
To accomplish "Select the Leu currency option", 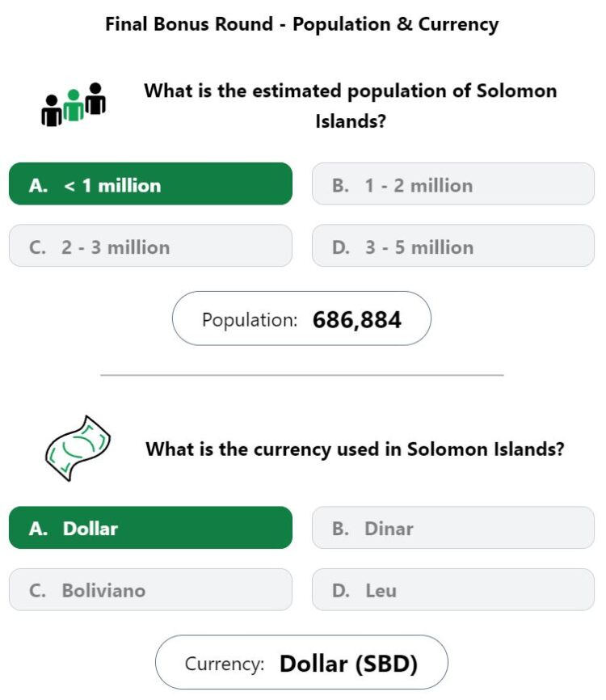I will click(453, 589).
